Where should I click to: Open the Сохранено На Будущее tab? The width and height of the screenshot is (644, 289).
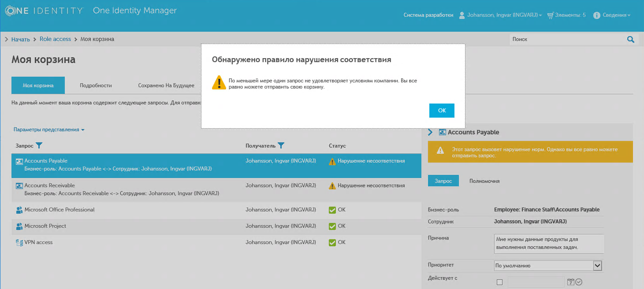coord(166,85)
